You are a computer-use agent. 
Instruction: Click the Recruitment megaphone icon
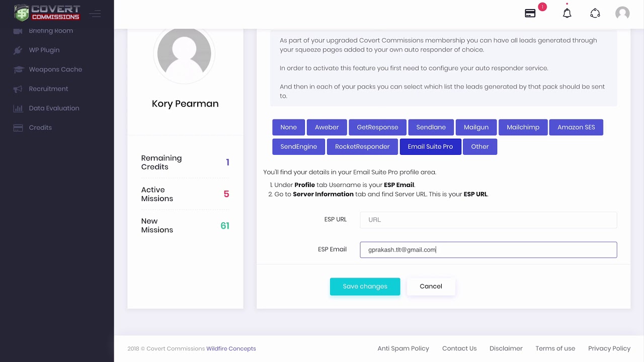pyautogui.click(x=18, y=89)
